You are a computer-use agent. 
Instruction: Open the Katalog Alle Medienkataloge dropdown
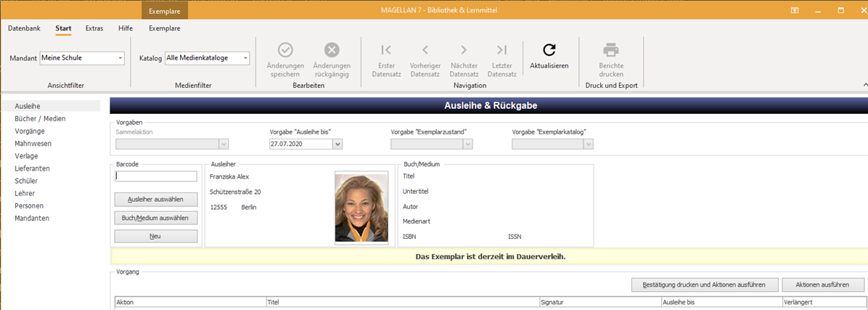pos(246,58)
